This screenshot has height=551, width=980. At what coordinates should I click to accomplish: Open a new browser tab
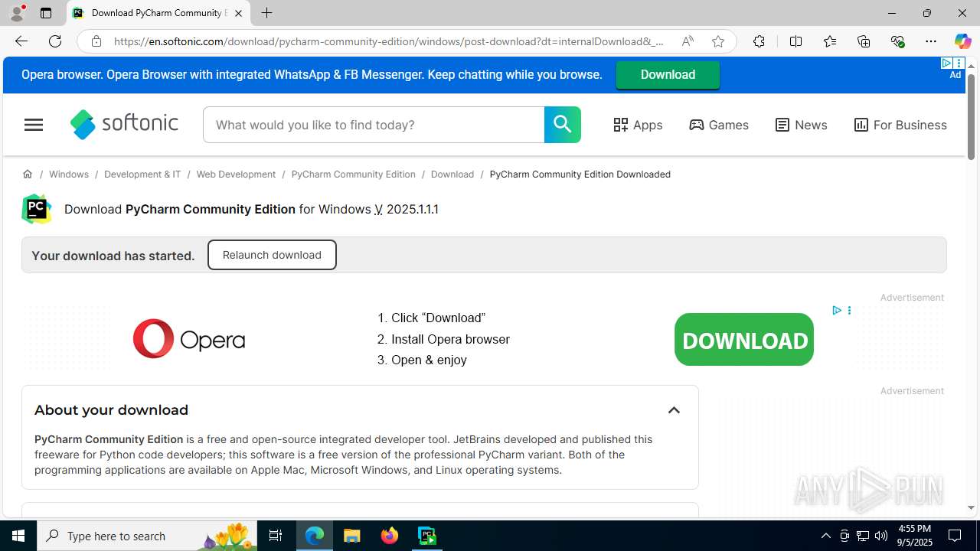(x=266, y=13)
